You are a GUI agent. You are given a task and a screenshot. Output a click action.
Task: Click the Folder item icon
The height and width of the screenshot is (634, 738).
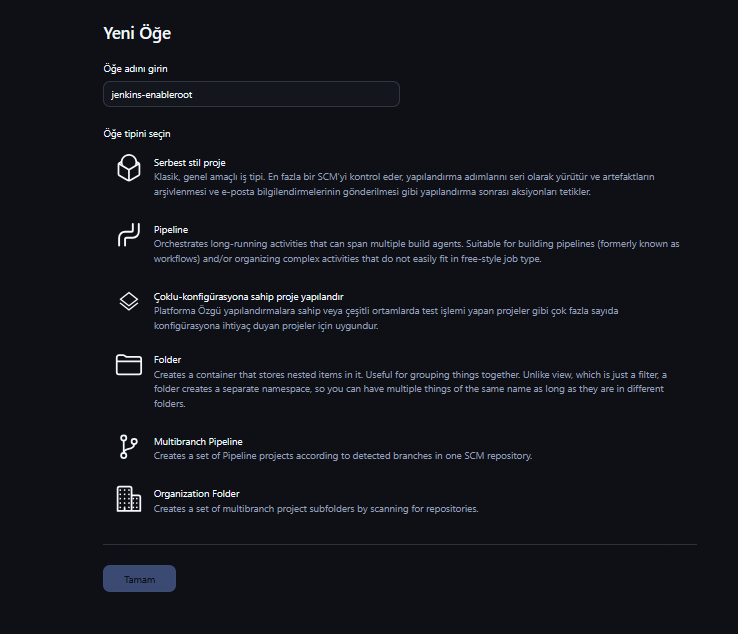pyautogui.click(x=128, y=365)
